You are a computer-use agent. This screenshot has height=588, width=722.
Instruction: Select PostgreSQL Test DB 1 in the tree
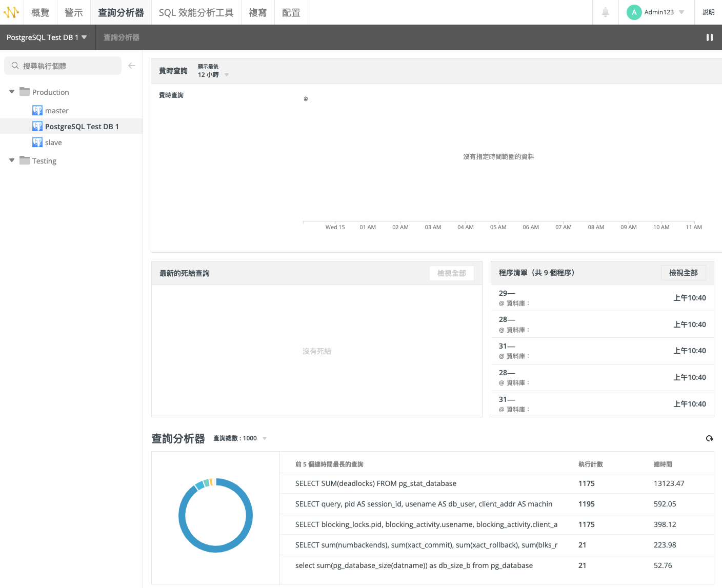81,126
